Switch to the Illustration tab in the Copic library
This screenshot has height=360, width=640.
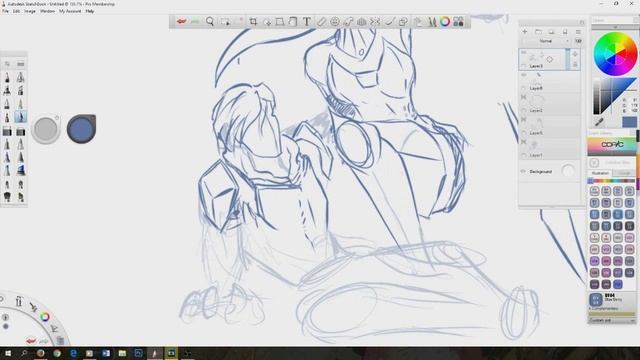pos(600,173)
